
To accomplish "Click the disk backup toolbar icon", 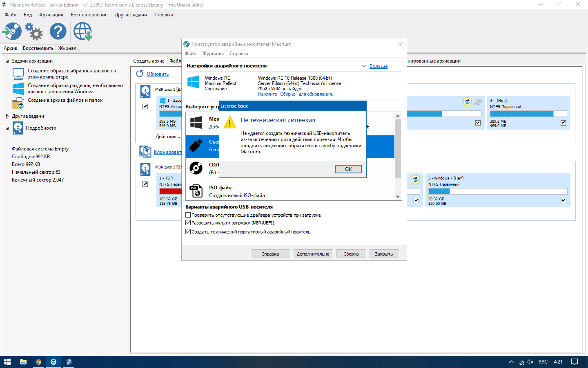I will coord(12,31).
